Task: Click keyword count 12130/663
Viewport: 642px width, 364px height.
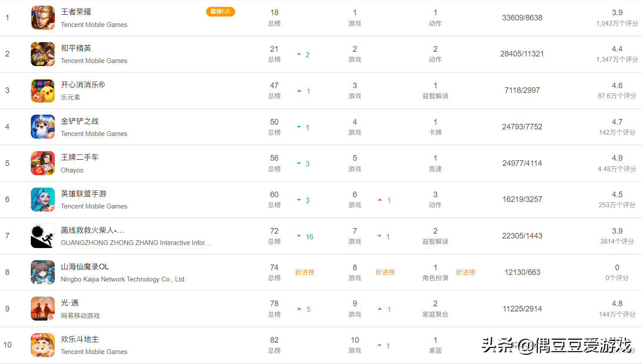Action: pos(522,272)
